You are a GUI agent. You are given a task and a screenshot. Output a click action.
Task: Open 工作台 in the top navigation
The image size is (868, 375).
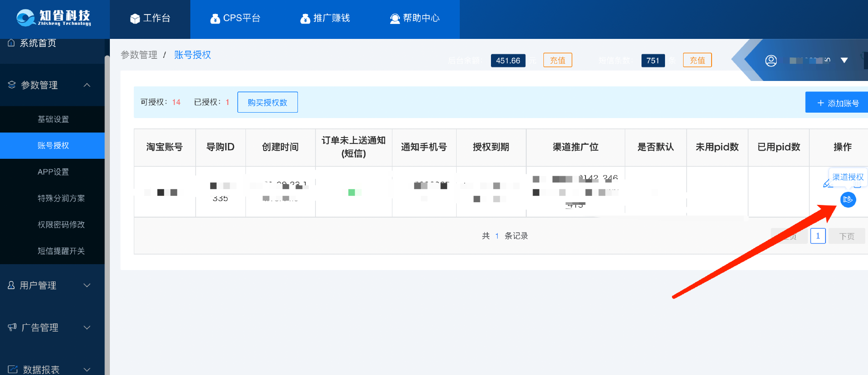pyautogui.click(x=150, y=18)
